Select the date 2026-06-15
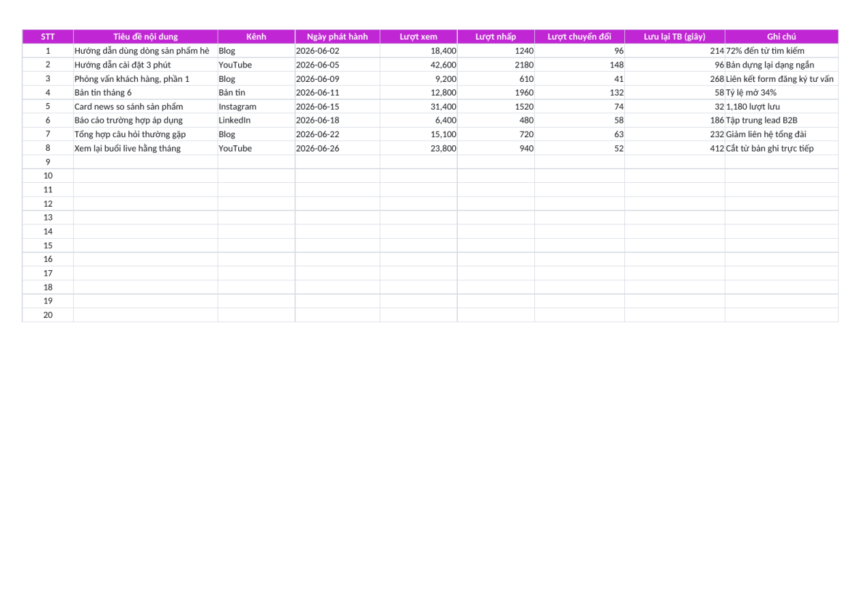868x614 pixels. (x=337, y=106)
